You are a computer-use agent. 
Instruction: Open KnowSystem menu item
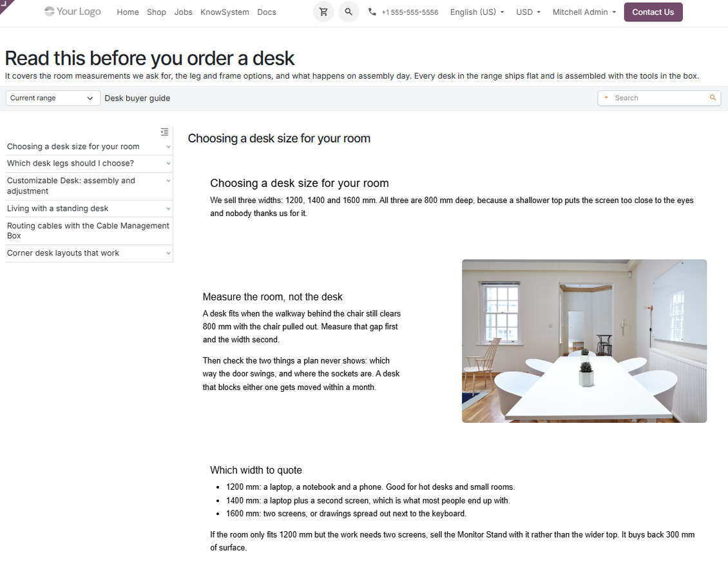(x=225, y=12)
